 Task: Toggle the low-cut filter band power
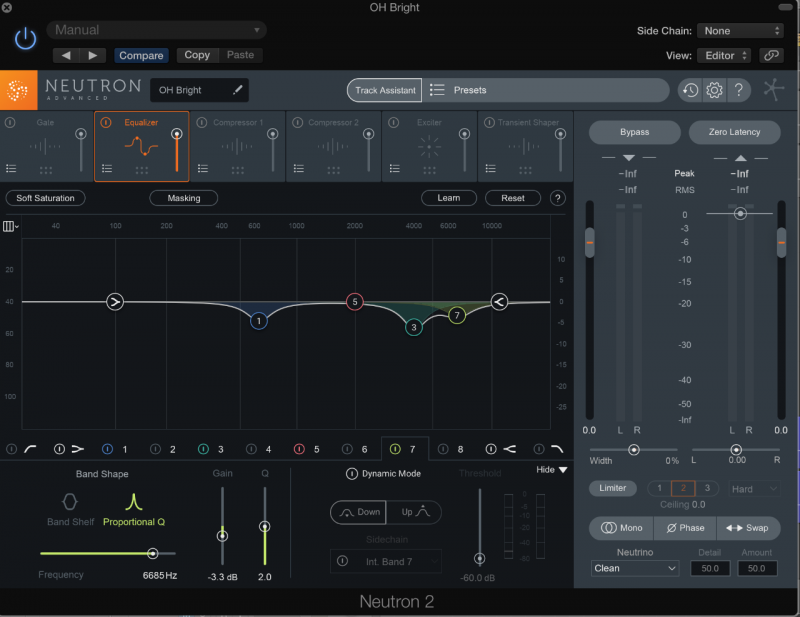(11, 449)
